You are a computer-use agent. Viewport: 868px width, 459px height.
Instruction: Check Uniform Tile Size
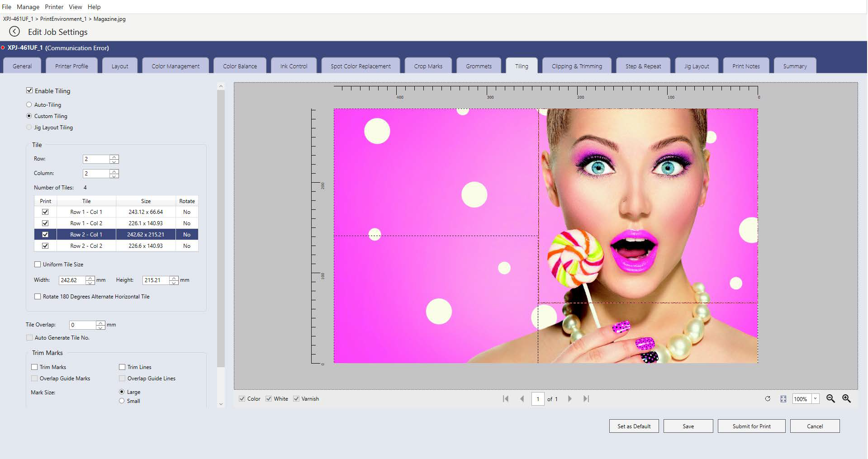(38, 264)
